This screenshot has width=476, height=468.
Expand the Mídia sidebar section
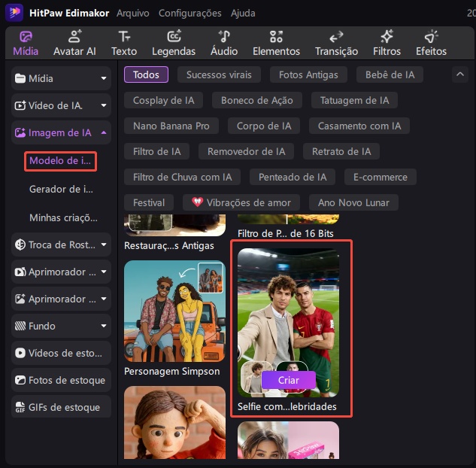[61, 78]
